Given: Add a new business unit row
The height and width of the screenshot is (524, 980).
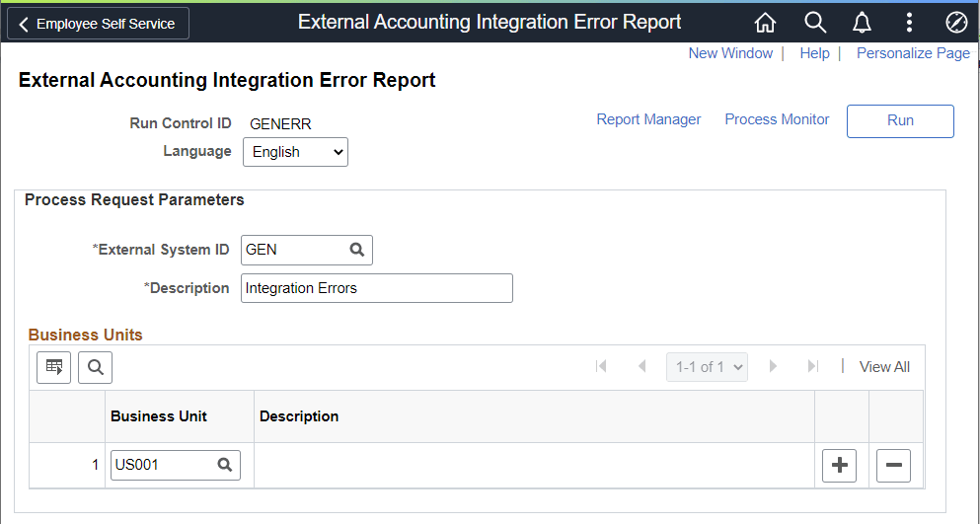Looking at the screenshot, I should [x=839, y=465].
